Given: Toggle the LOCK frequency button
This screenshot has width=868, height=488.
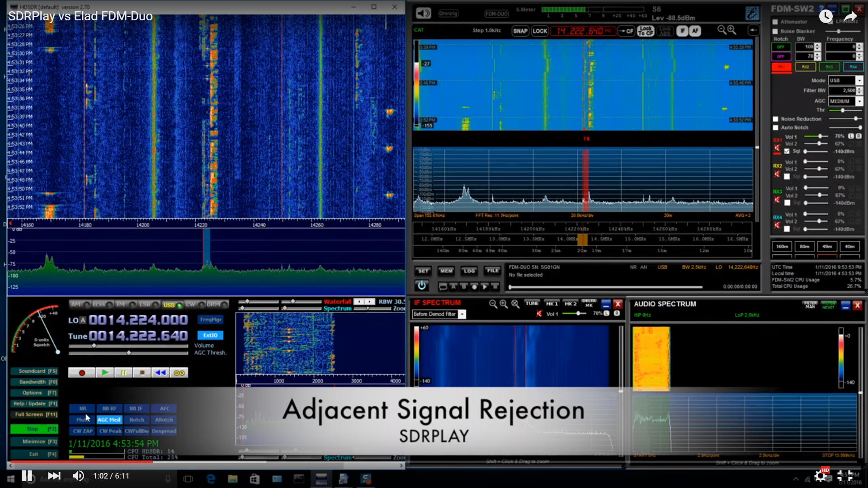Looking at the screenshot, I should (x=540, y=31).
